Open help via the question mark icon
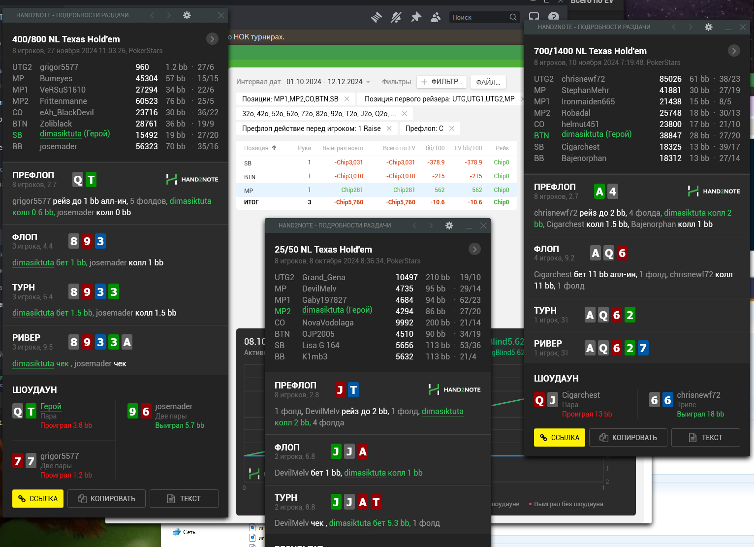Viewport: 756px width, 547px height. coord(554,17)
